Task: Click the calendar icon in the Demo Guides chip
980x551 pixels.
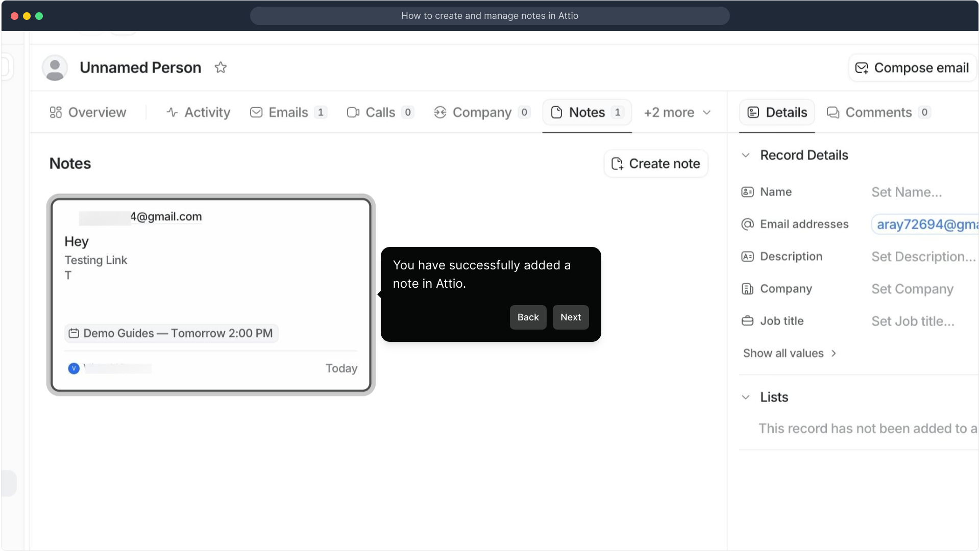Action: [74, 333]
